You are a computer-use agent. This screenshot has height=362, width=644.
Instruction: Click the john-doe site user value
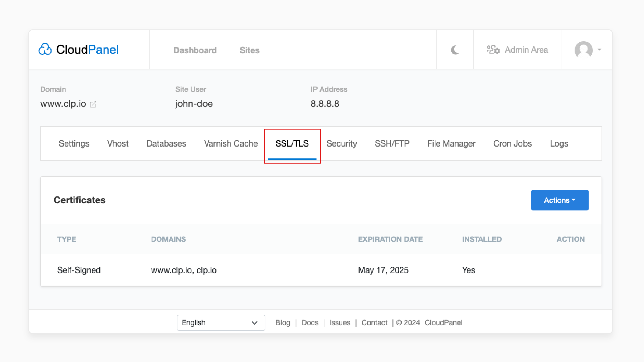(x=194, y=104)
